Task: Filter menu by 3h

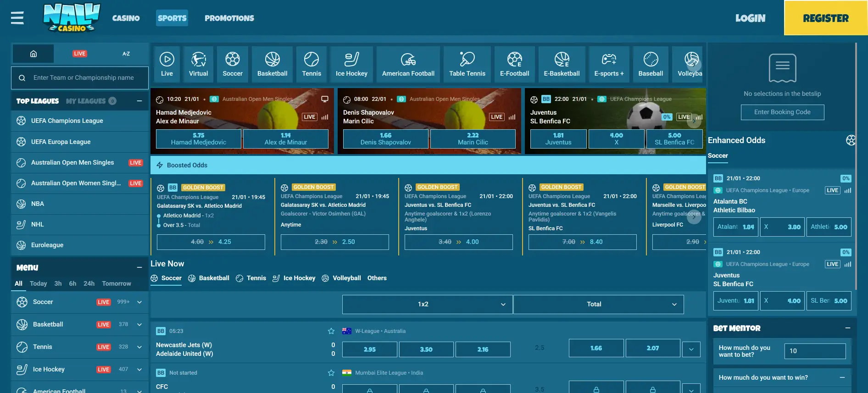Action: pos(58,283)
